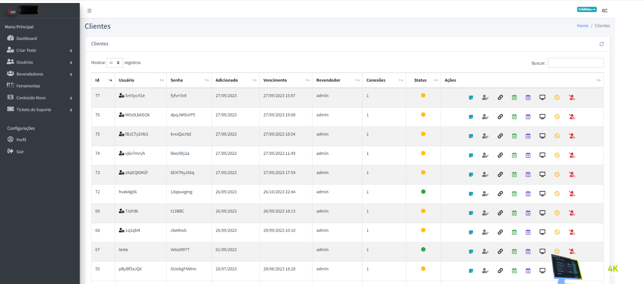Open Ferramentas in the main menu
Image resolution: width=644 pixels, height=284 pixels.
pos(28,86)
